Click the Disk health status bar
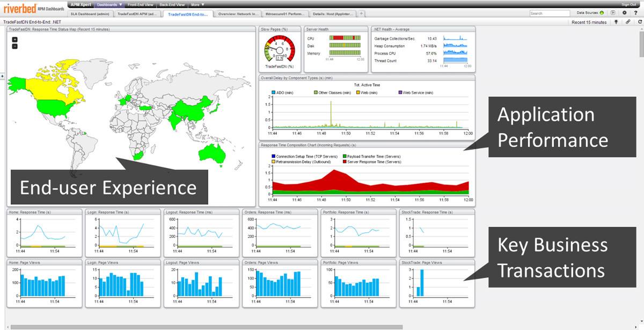The height and width of the screenshot is (330, 644). 346,46
